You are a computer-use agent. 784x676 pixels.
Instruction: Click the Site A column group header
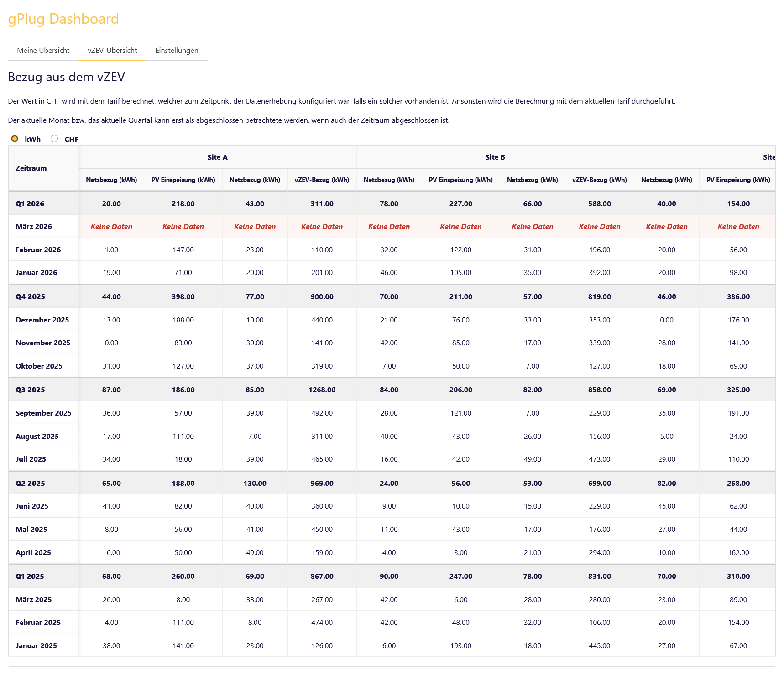tap(217, 157)
